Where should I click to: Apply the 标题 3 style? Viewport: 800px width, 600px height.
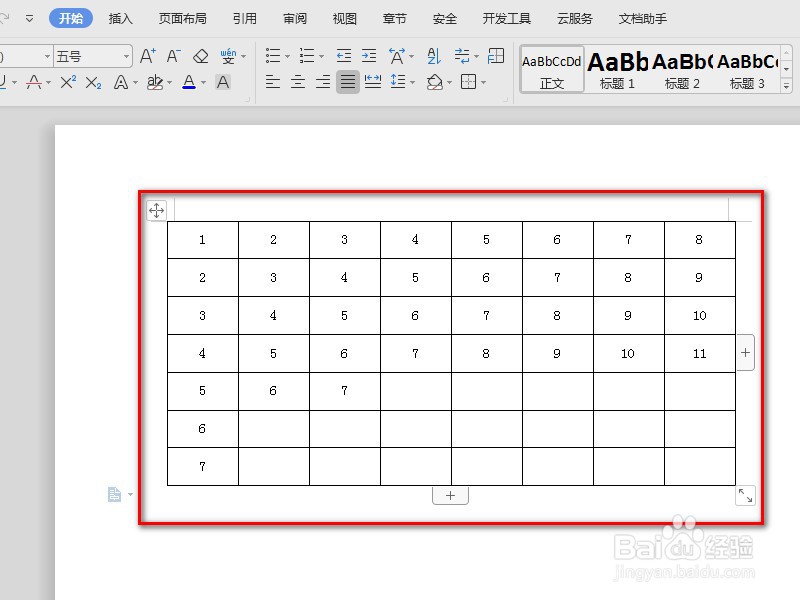[747, 69]
